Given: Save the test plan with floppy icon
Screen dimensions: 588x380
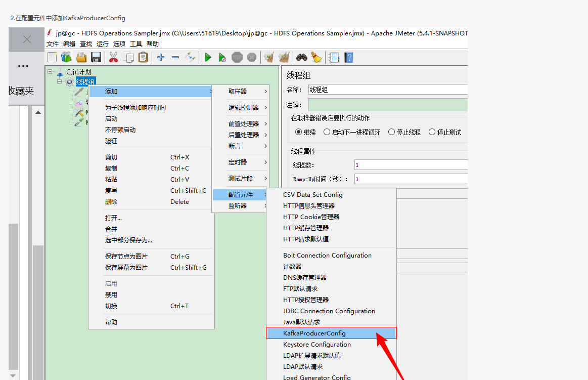Looking at the screenshot, I should [x=96, y=57].
